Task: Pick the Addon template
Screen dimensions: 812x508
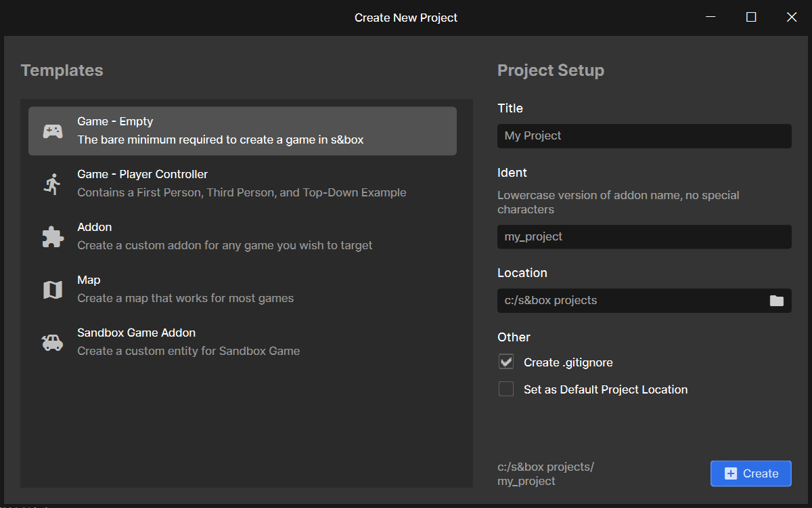Action: click(242, 236)
